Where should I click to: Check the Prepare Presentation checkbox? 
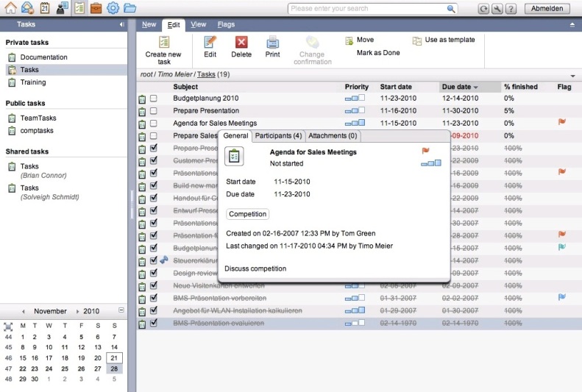click(x=153, y=111)
